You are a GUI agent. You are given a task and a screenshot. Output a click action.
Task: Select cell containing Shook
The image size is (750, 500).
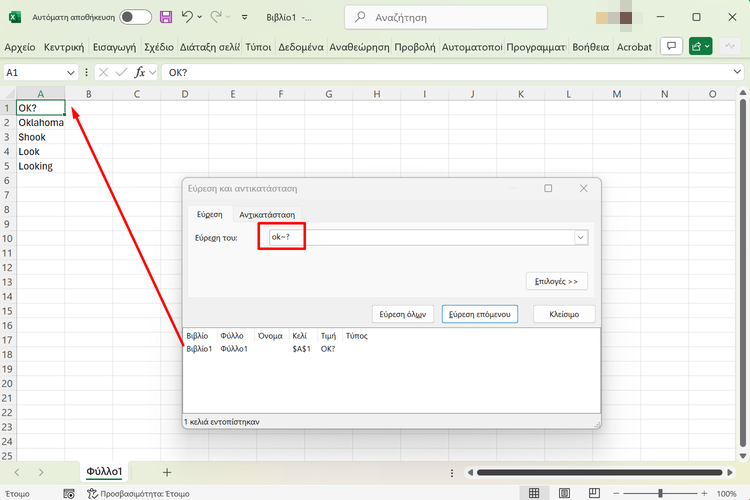pyautogui.click(x=41, y=137)
